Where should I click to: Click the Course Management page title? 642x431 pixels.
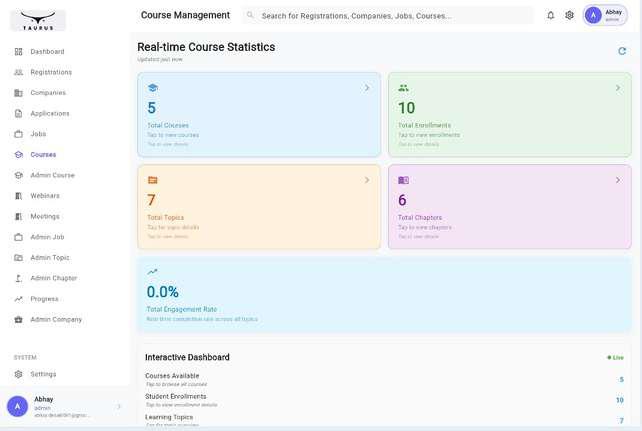coord(185,15)
